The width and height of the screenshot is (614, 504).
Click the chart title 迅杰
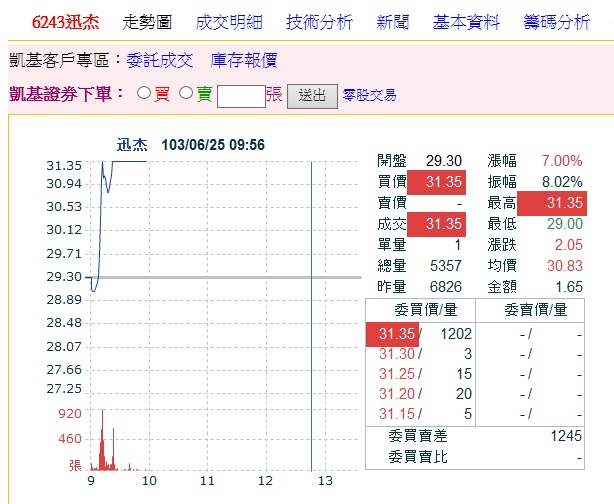click(132, 145)
